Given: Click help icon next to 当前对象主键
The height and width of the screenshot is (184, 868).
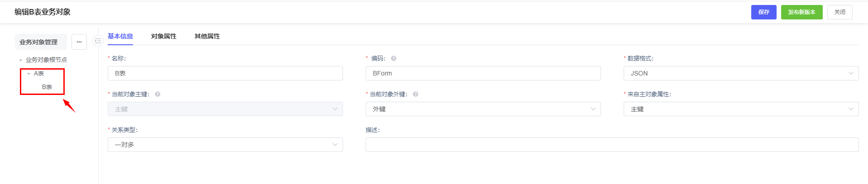Looking at the screenshot, I should point(157,94).
